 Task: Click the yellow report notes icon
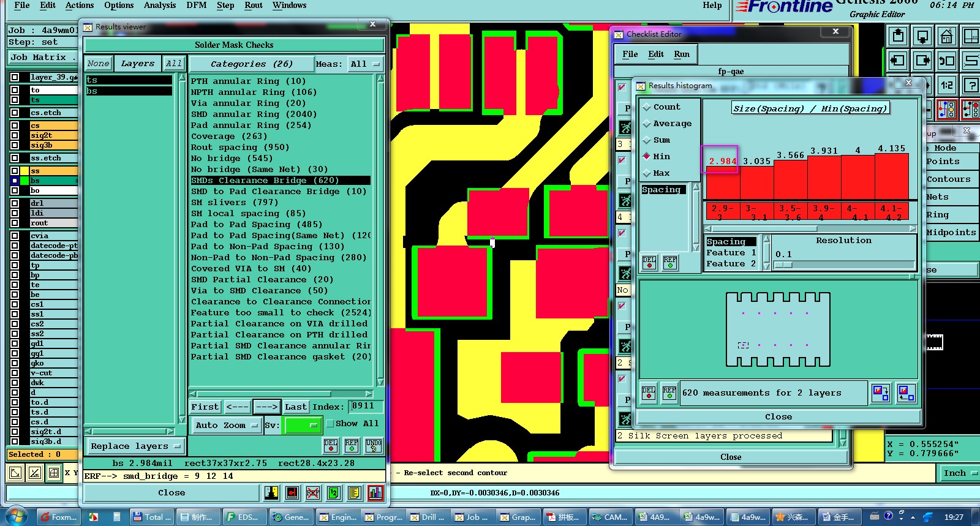354,493
